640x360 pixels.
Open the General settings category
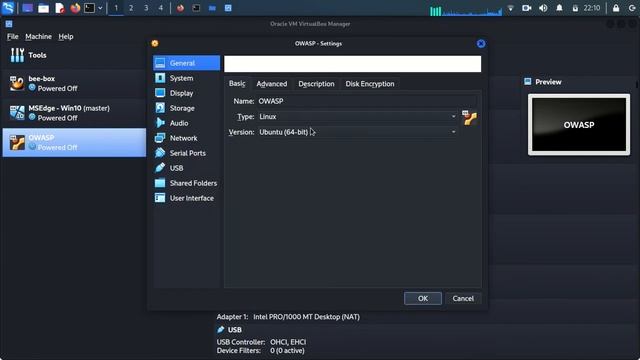187,63
